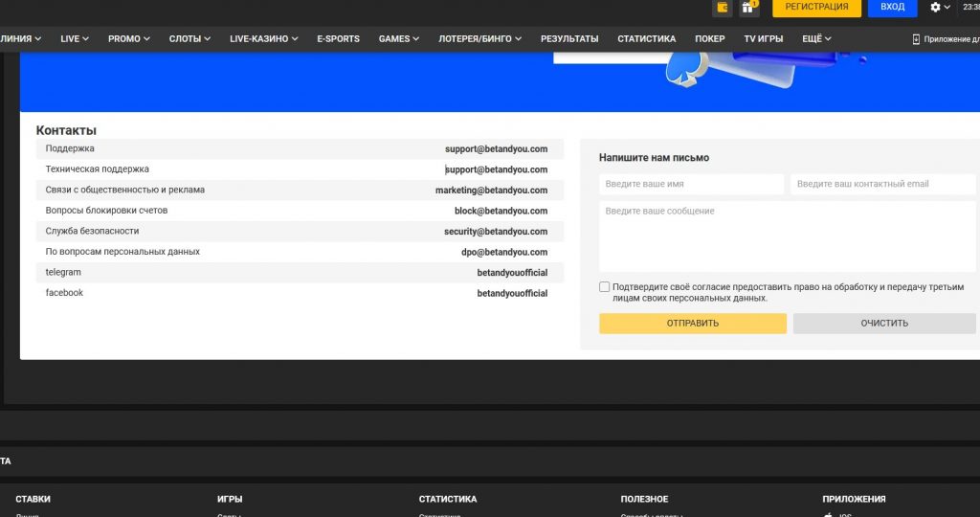980x517 pixels.
Task: Click the ВХОД login button
Action: point(892,8)
